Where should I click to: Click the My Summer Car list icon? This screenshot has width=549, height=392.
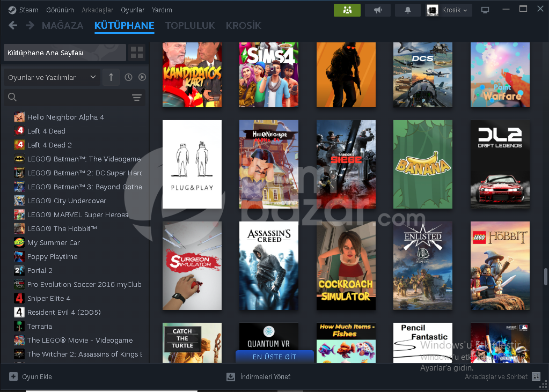[x=19, y=242]
